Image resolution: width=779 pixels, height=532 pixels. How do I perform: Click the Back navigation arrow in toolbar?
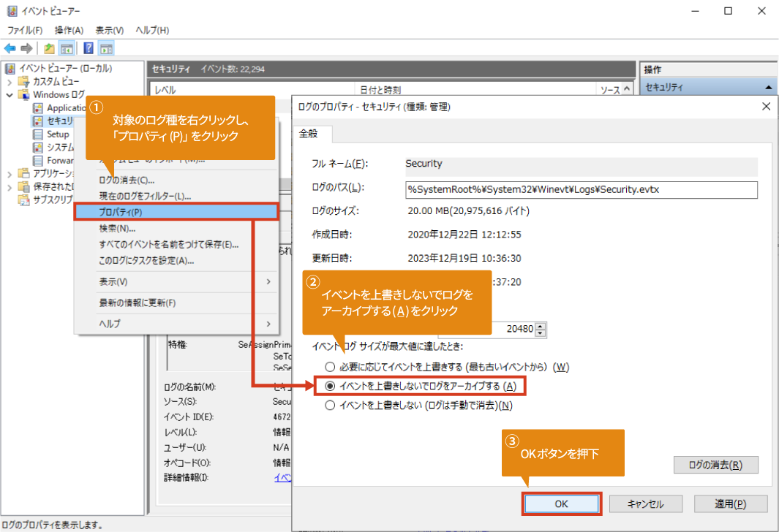9,48
